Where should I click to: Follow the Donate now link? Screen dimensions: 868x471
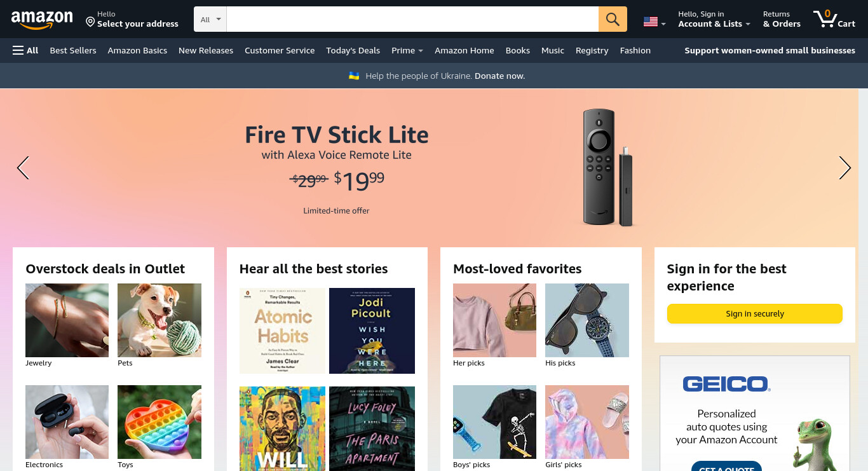(499, 76)
